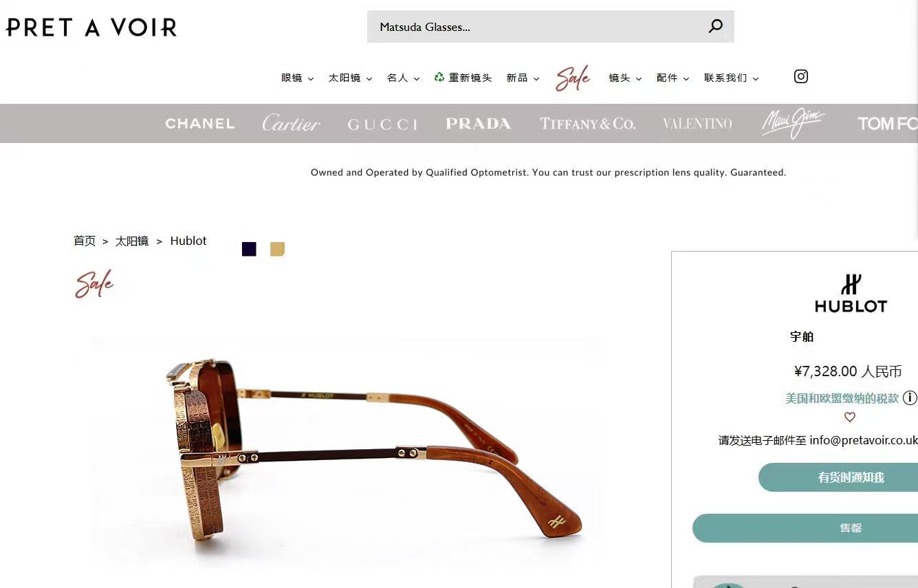Open the Instagram icon link
This screenshot has height=588, width=918.
801,76
